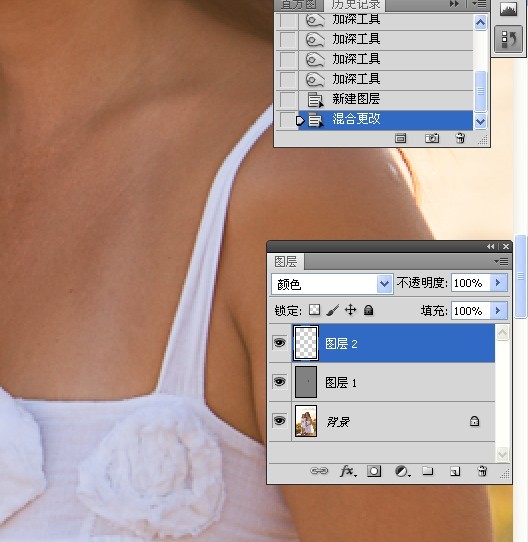Screen dimensions: 528x542
Task: Create new group folder icon
Action: tap(428, 471)
